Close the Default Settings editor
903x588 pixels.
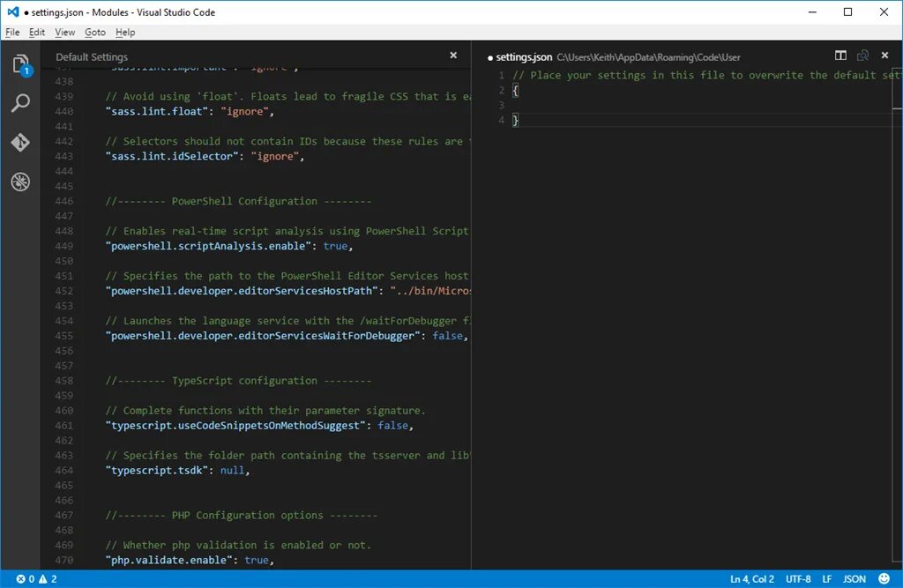point(453,56)
